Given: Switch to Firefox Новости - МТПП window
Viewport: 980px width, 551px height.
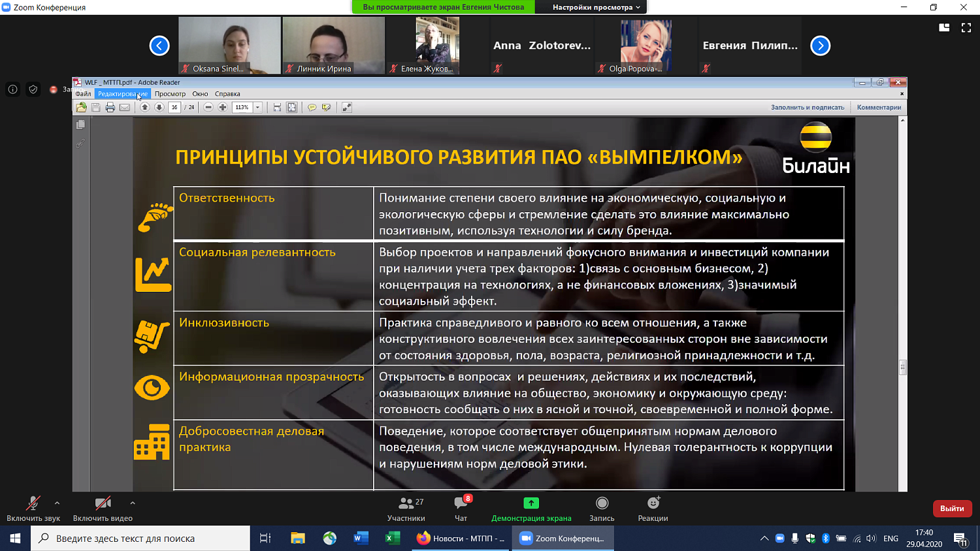Looking at the screenshot, I should [461, 539].
